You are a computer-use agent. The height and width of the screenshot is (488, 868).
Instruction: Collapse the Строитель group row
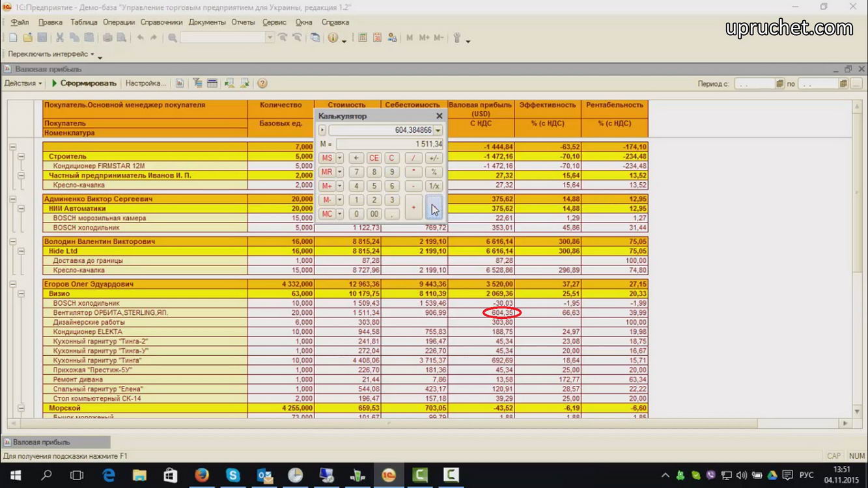(x=21, y=157)
